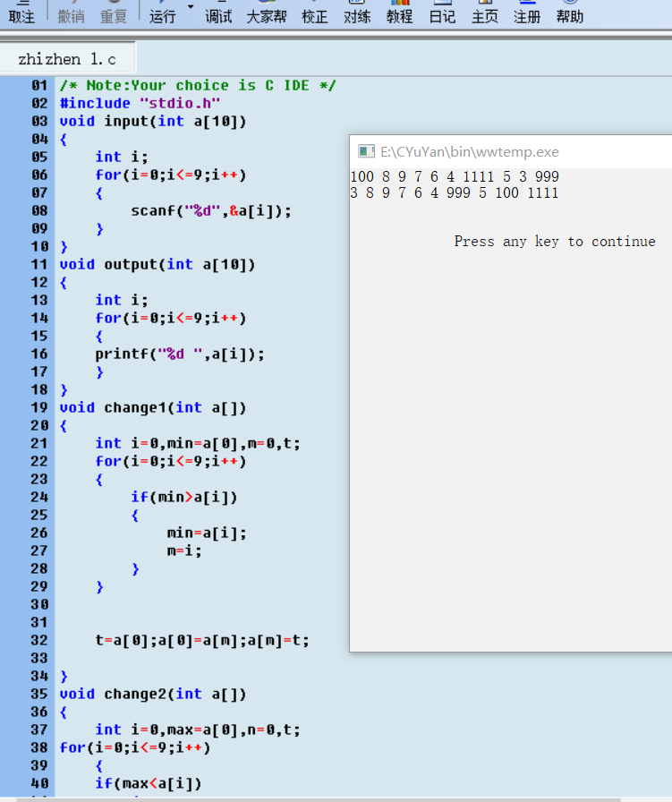Click the console window icon beside wwtemp.exe title
The height and width of the screenshot is (802, 672).
tap(366, 151)
